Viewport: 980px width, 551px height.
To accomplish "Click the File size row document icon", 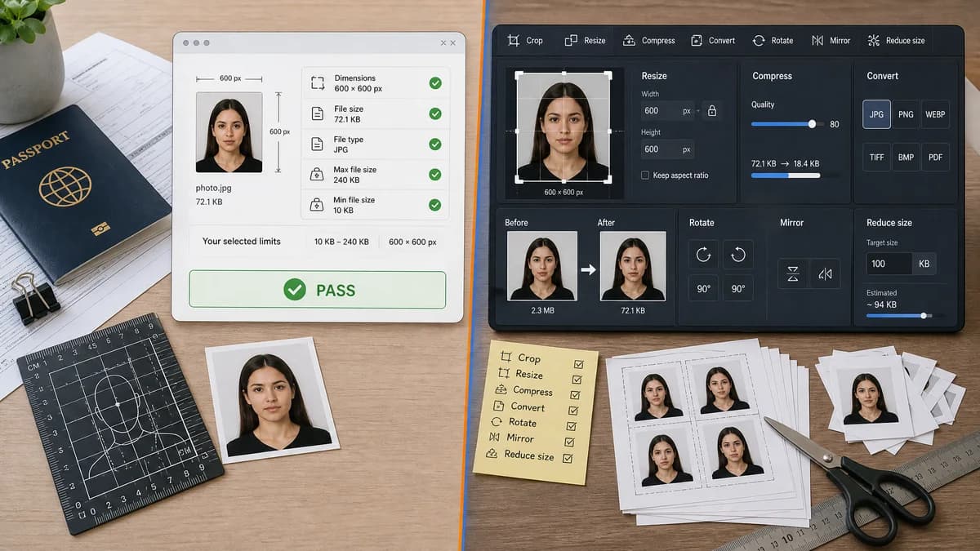I will point(318,113).
